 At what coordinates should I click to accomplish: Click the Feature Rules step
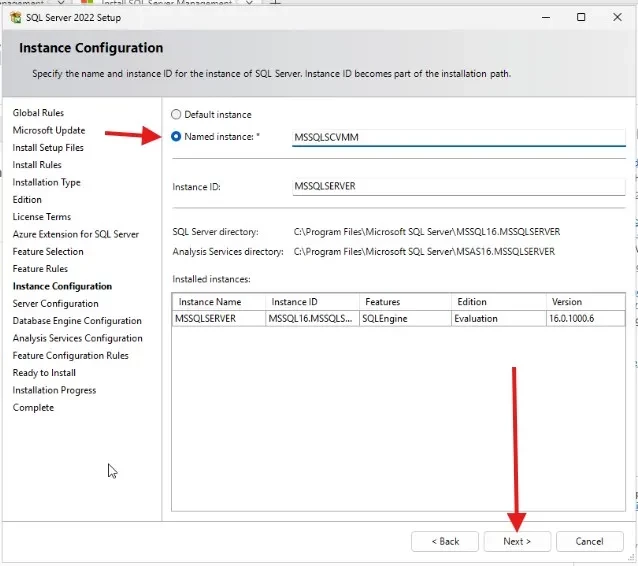(x=40, y=269)
